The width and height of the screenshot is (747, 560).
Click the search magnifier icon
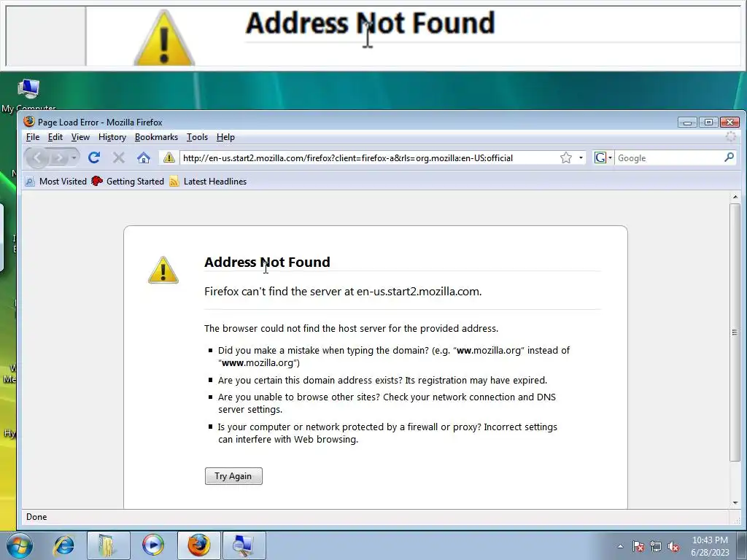pyautogui.click(x=729, y=157)
